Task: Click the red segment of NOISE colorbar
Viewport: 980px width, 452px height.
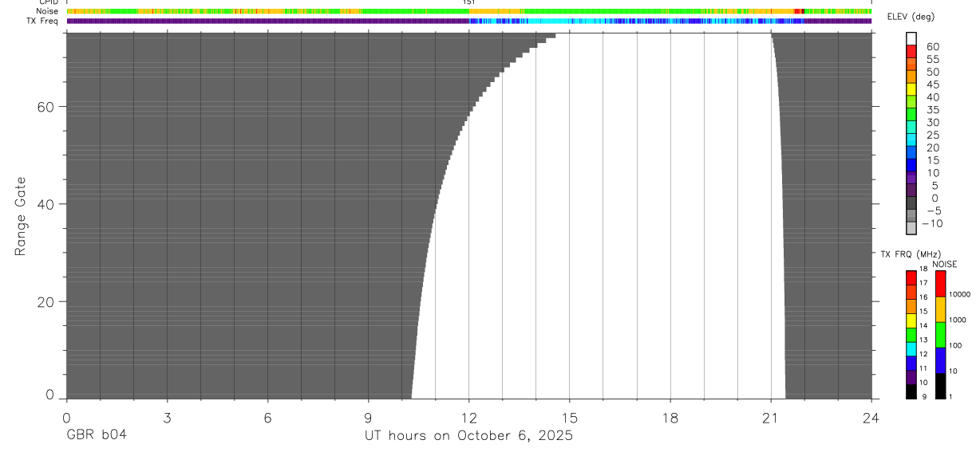Action: [x=940, y=284]
